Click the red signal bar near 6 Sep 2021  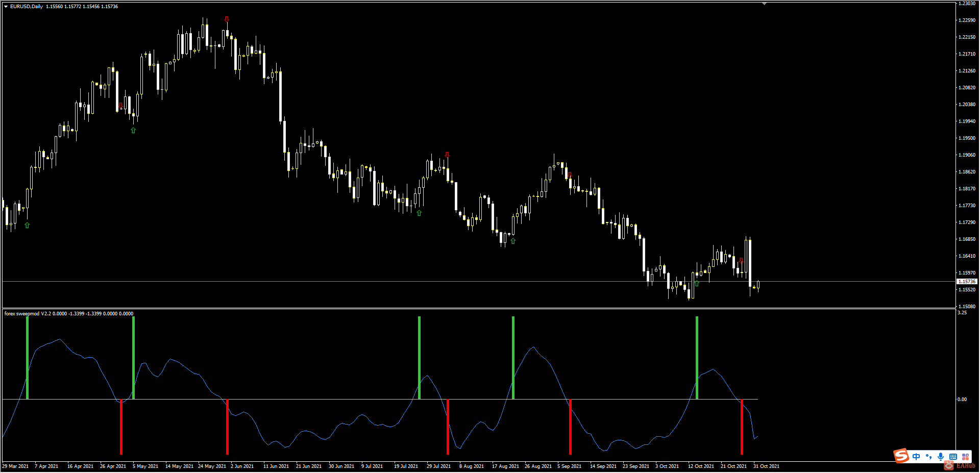(570, 427)
